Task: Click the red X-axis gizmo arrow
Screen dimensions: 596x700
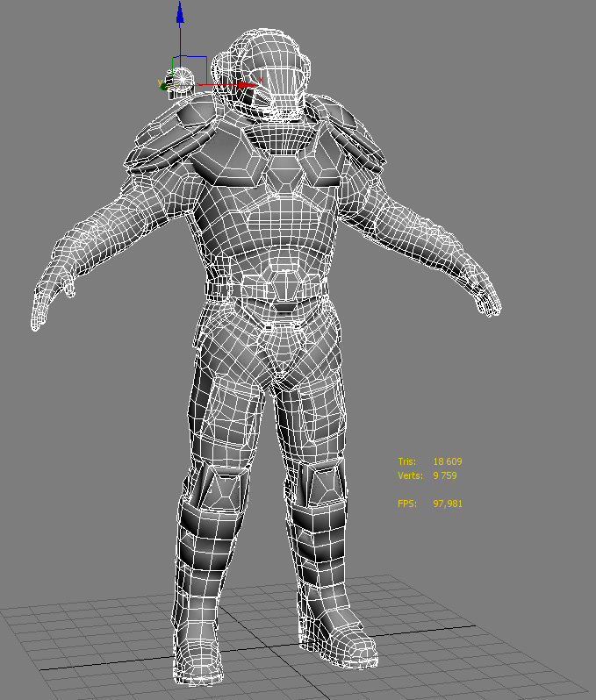Action: (x=247, y=85)
